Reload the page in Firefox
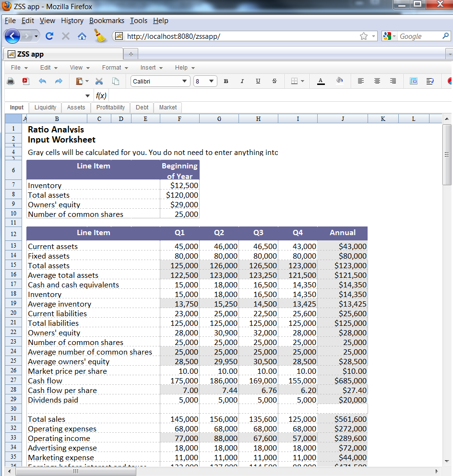Image resolution: width=453 pixels, height=476 pixels. [x=49, y=36]
